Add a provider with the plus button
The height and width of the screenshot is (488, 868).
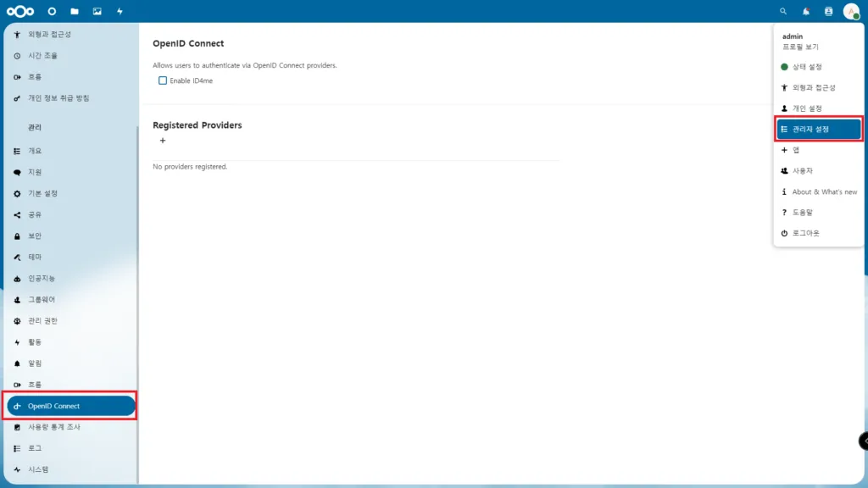coord(162,141)
